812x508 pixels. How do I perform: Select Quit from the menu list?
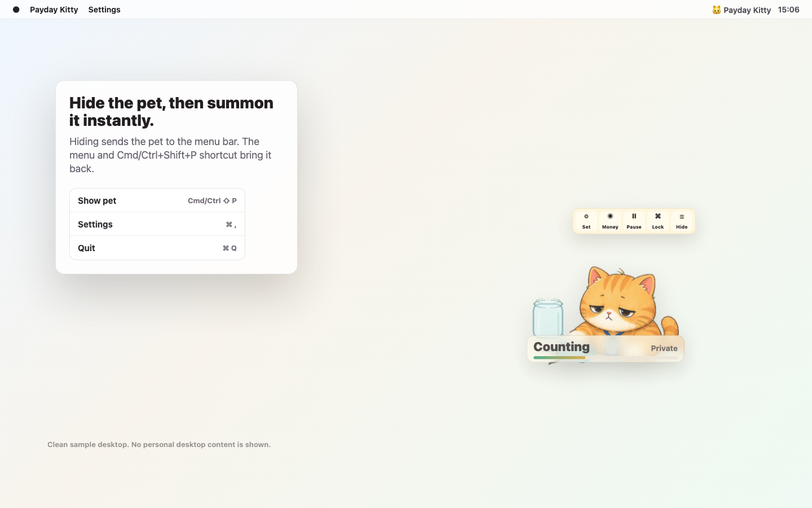[157, 248]
